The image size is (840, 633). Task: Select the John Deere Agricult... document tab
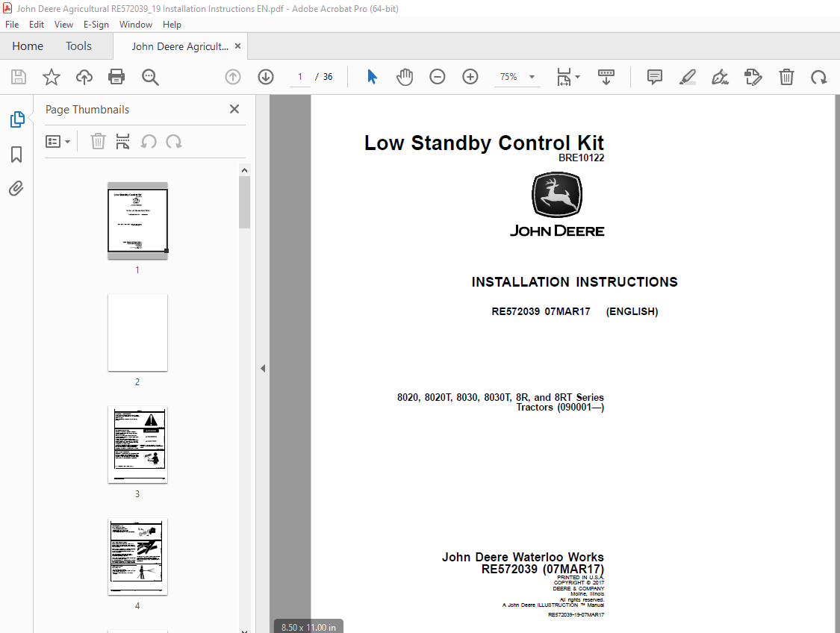click(x=180, y=46)
